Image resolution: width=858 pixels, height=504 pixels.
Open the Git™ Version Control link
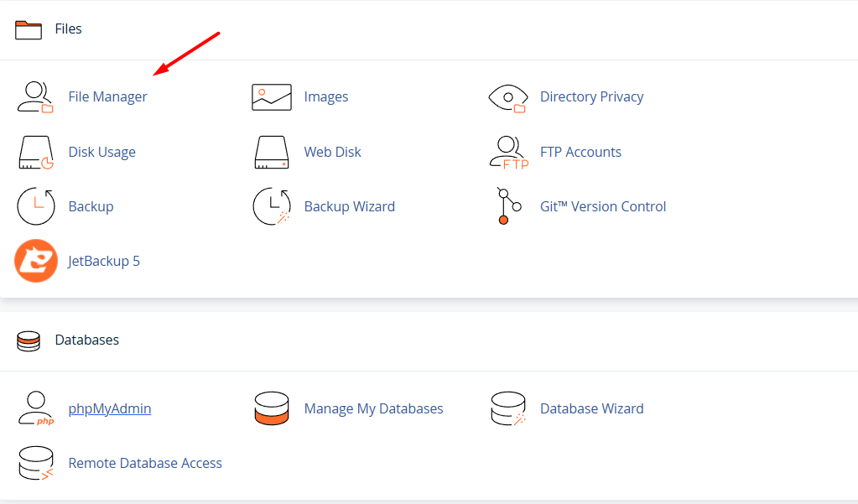pos(602,207)
